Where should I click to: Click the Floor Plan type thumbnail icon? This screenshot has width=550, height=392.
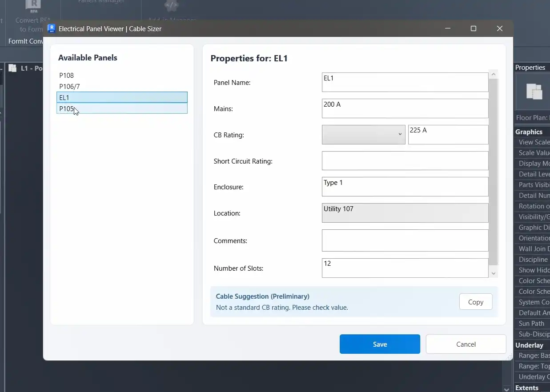click(x=533, y=92)
